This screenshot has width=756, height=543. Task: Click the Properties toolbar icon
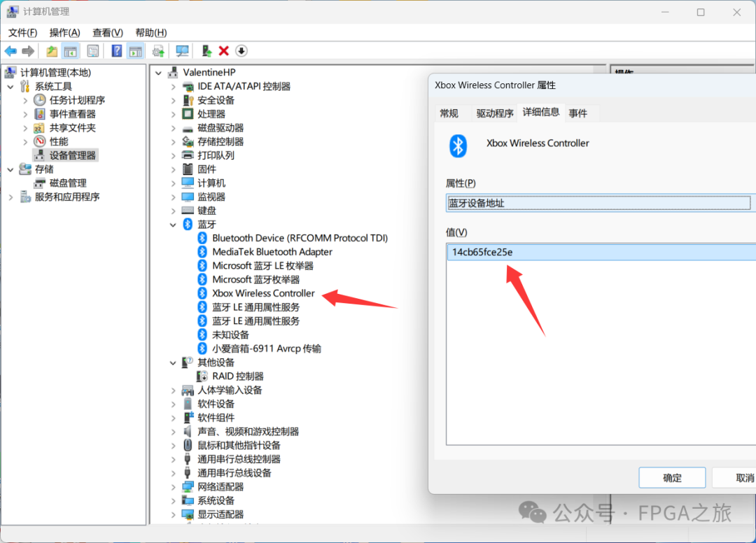[x=93, y=51]
